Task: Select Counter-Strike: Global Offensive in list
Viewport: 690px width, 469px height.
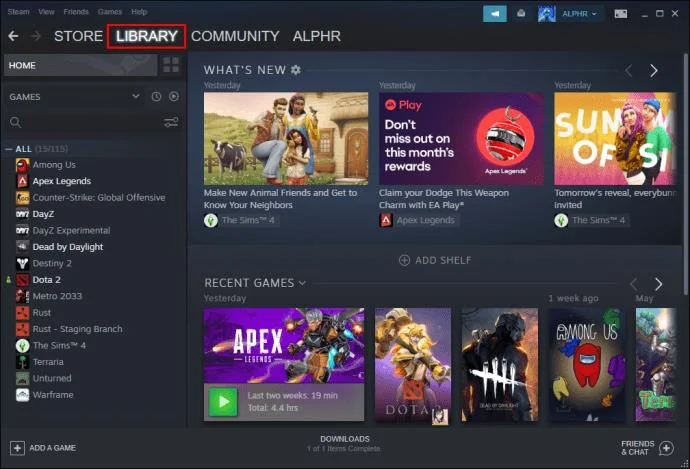Action: coord(99,198)
